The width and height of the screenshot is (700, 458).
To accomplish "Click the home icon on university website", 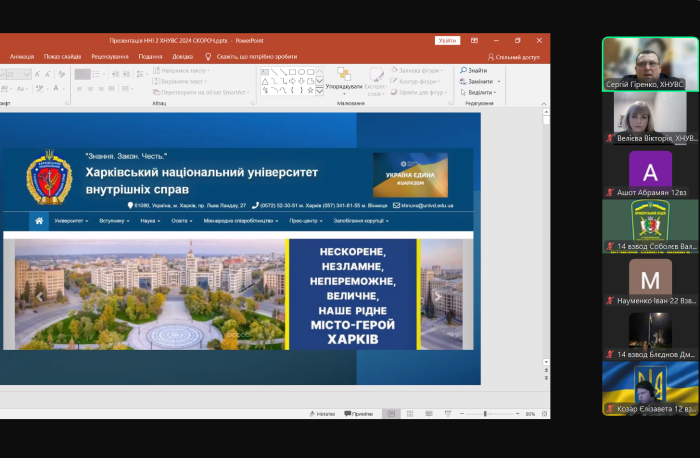I will point(39,220).
